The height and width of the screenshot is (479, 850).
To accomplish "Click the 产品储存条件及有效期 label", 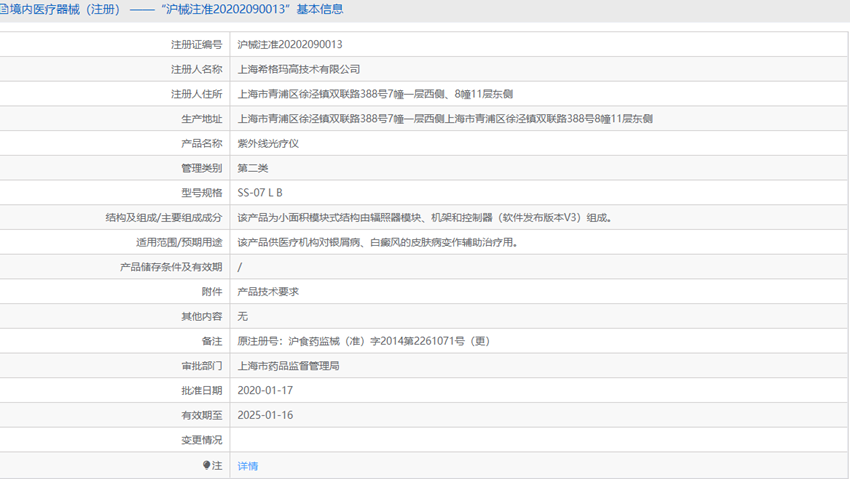I will 171,267.
